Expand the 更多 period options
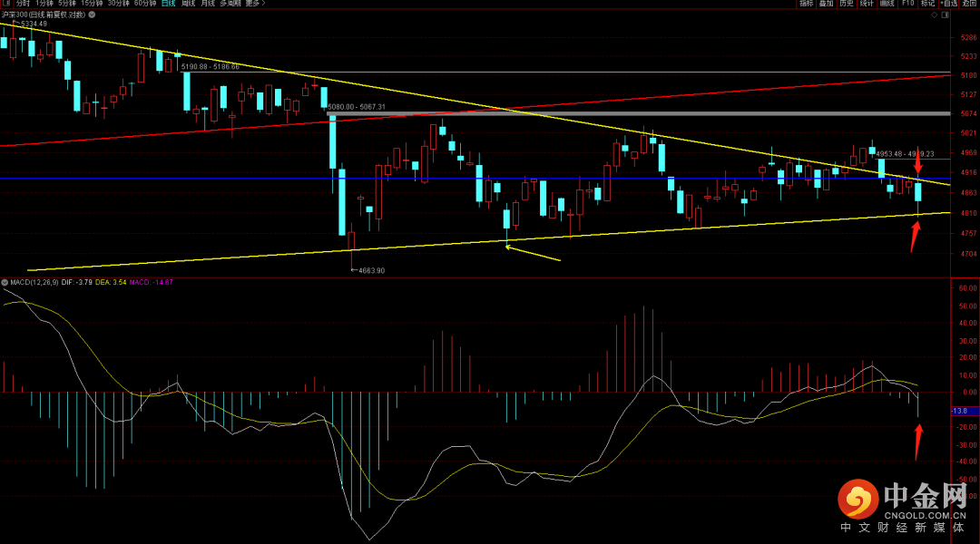Image resolution: width=980 pixels, height=544 pixels. [255, 3]
